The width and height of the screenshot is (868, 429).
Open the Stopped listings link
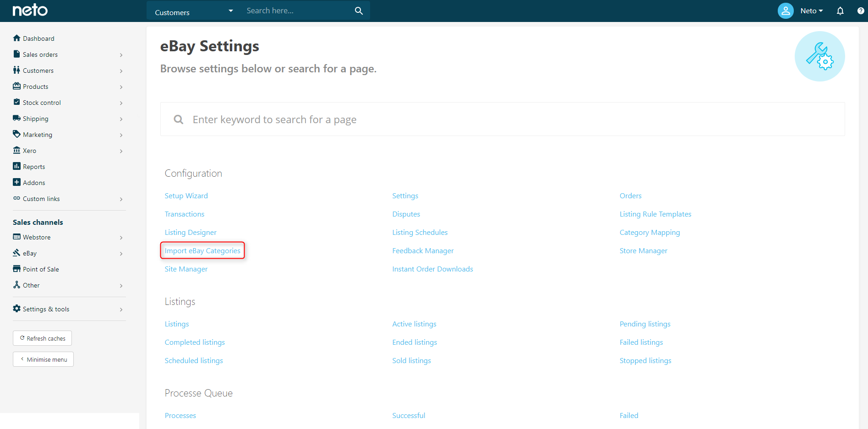(645, 360)
